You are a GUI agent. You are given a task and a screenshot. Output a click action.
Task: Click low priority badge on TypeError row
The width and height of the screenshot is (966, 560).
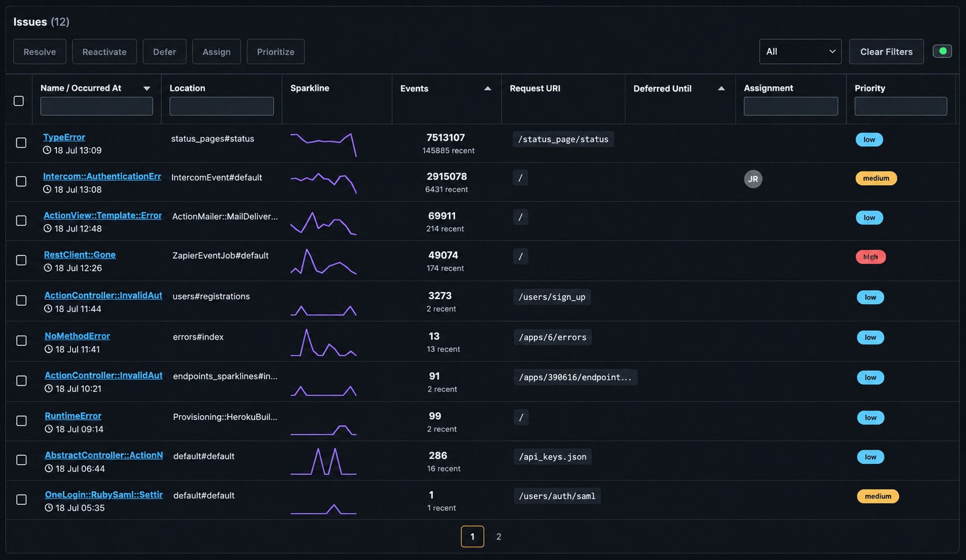(869, 140)
